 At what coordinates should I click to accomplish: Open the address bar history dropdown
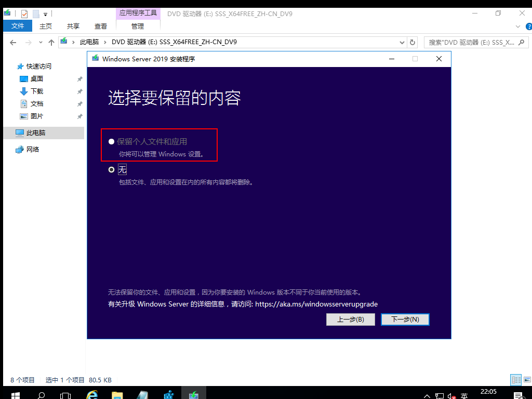(402, 42)
